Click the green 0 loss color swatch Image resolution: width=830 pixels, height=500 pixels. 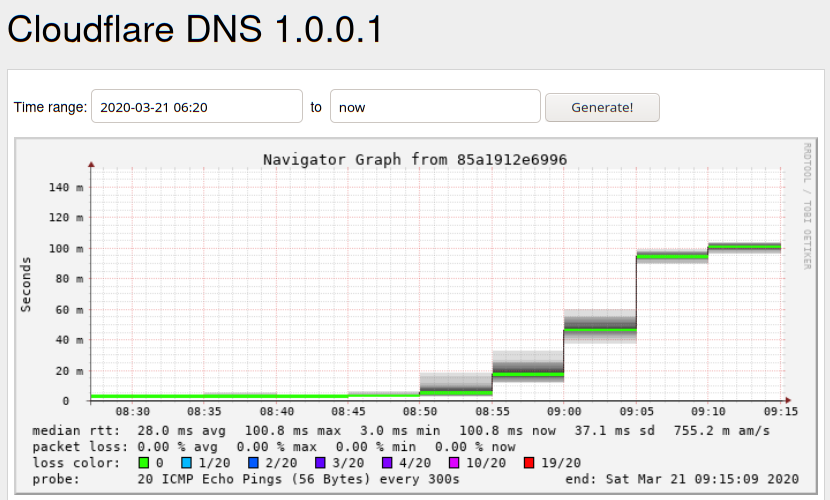(143, 463)
